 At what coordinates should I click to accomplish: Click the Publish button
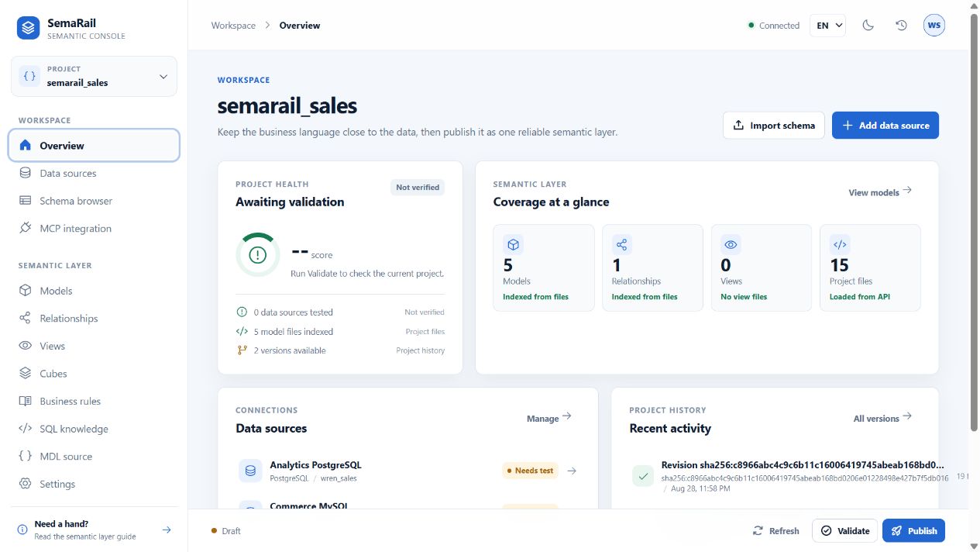click(913, 531)
